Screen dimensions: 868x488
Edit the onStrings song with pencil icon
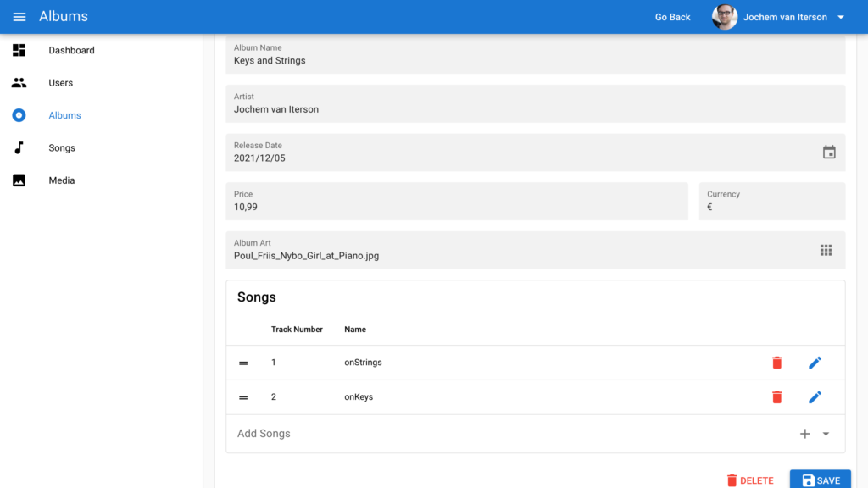(x=815, y=363)
